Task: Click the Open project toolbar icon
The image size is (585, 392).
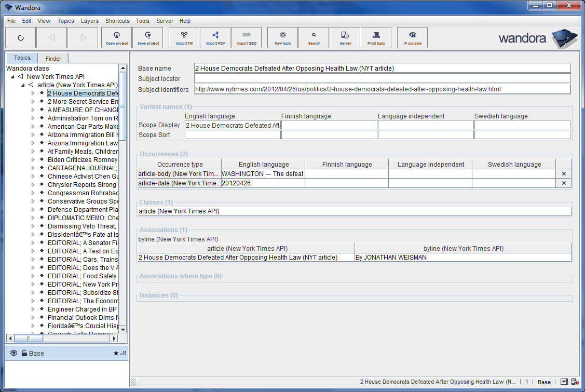Action: (117, 38)
